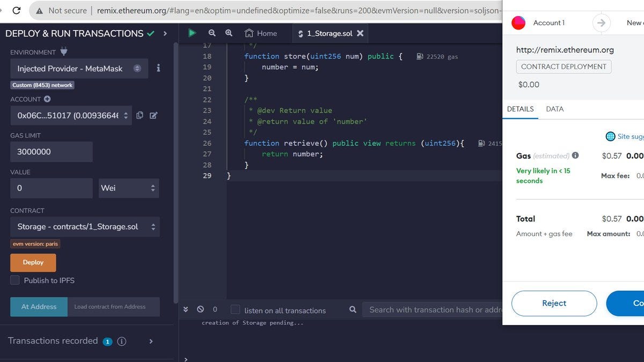
Task: Collapse the Deploy & Run panel chevron
Action: (x=165, y=33)
